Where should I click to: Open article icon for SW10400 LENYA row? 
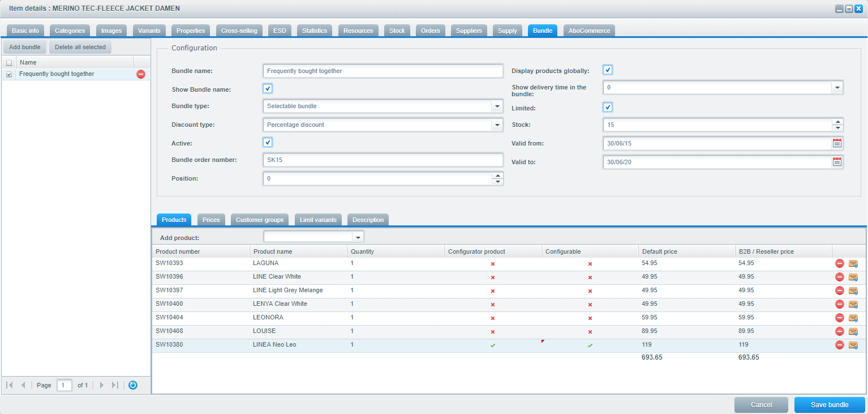click(853, 304)
